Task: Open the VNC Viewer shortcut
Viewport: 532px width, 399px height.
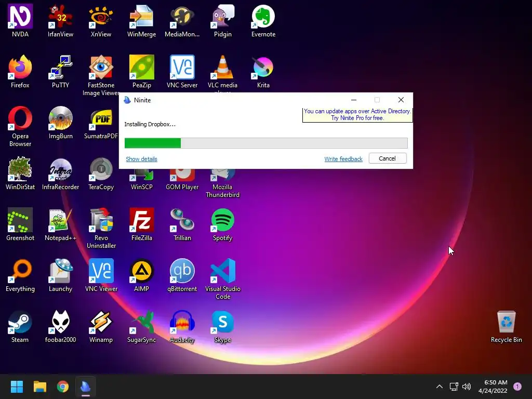Action: (x=101, y=275)
